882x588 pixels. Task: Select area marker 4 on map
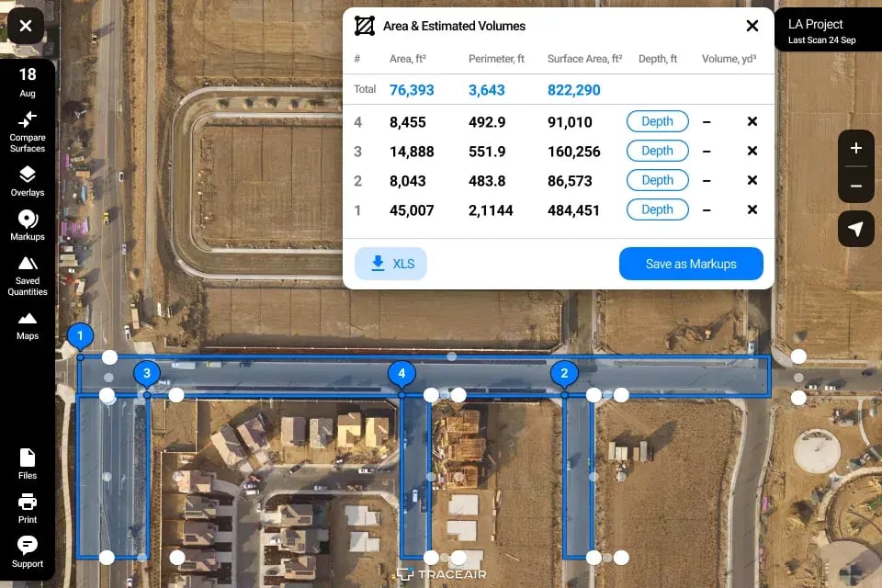pos(401,373)
